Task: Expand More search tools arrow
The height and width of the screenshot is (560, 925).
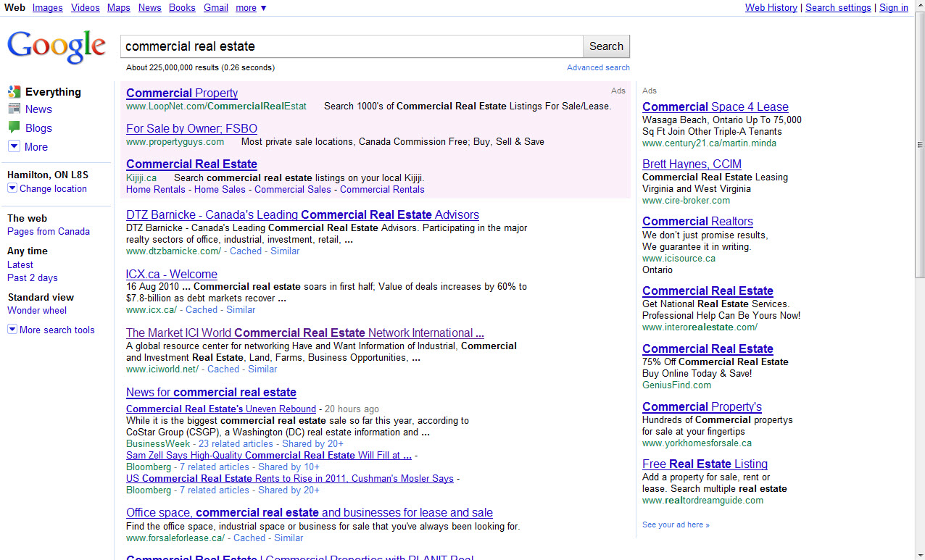Action: click(x=12, y=330)
